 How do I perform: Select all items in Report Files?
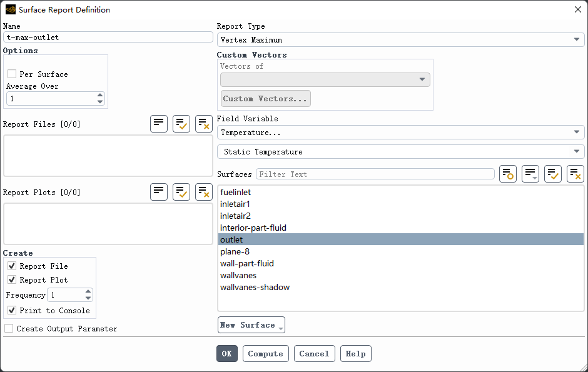[x=181, y=124]
